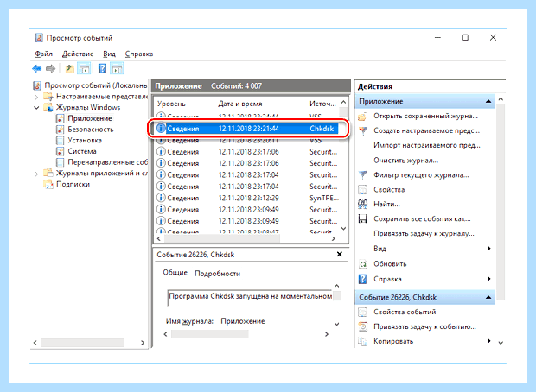Click the Help toolbar icon
Viewport: 536px width, 392px height.
(x=102, y=68)
